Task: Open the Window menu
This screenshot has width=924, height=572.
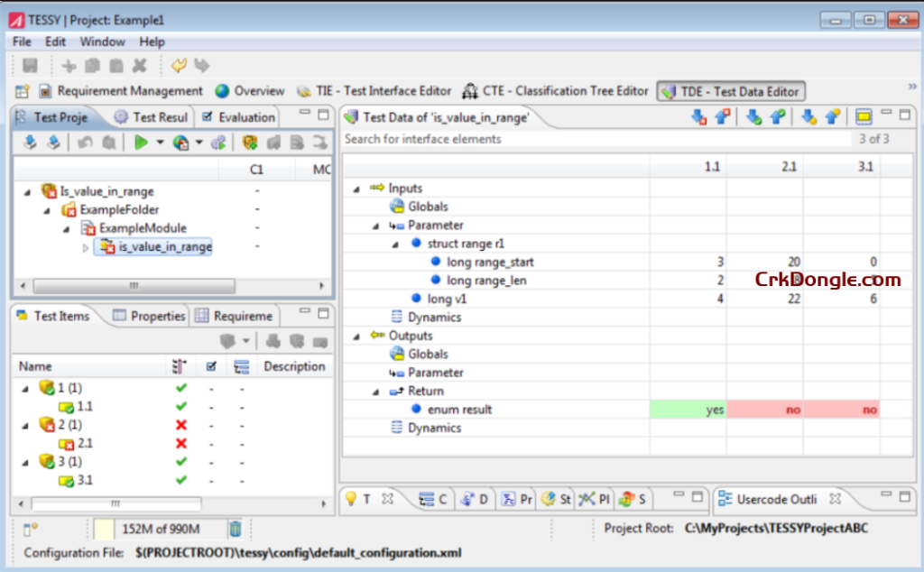Action: click(101, 42)
